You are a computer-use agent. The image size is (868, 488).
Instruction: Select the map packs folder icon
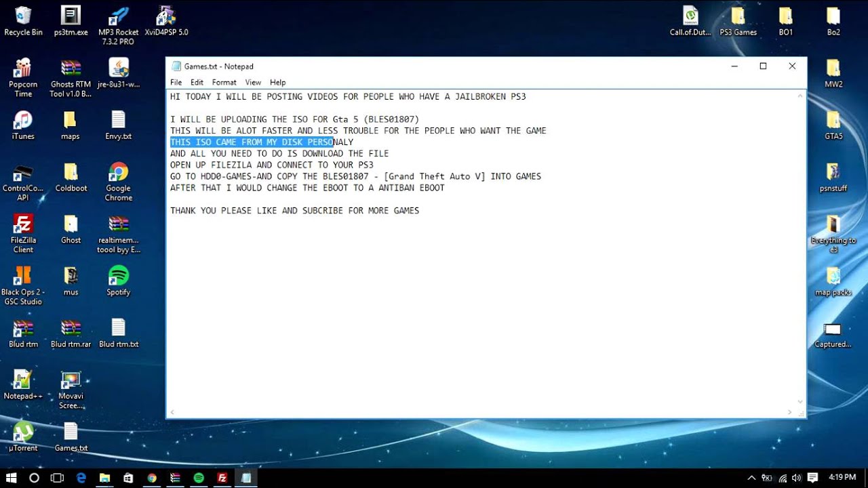pyautogui.click(x=833, y=281)
